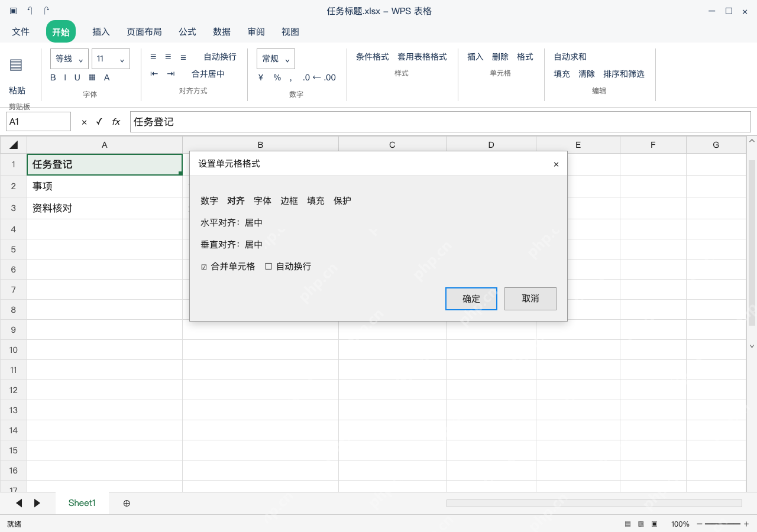Confirm the dialog with 确定
Screen dimensions: 757x532
(471, 299)
